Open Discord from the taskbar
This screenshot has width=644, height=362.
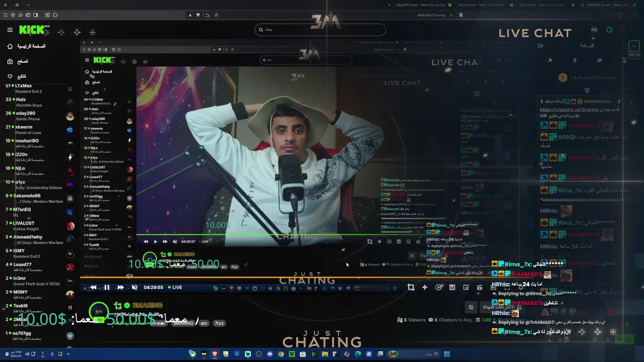(x=270, y=354)
